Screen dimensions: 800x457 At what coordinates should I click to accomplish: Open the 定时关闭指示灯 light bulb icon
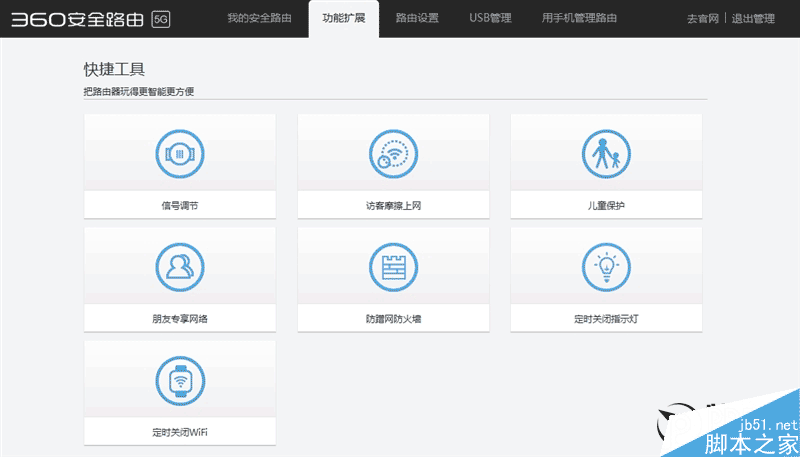point(606,267)
